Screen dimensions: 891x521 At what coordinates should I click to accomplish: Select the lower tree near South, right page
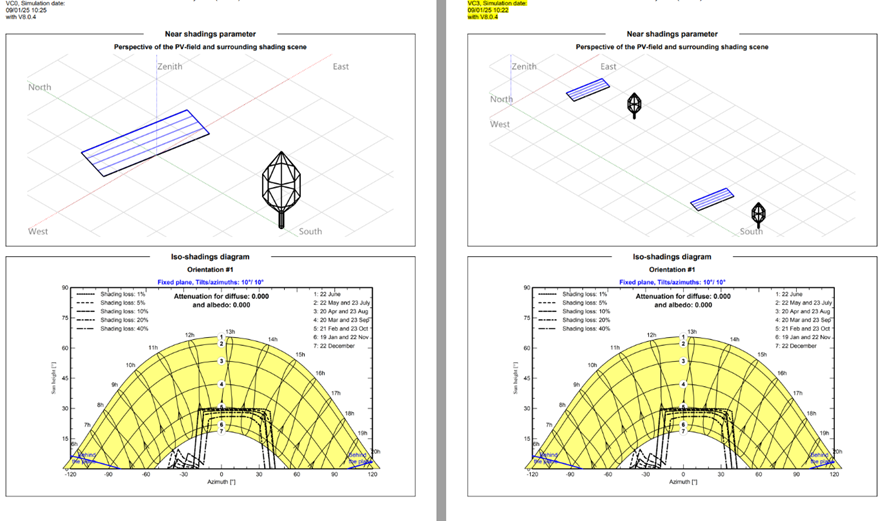759,213
